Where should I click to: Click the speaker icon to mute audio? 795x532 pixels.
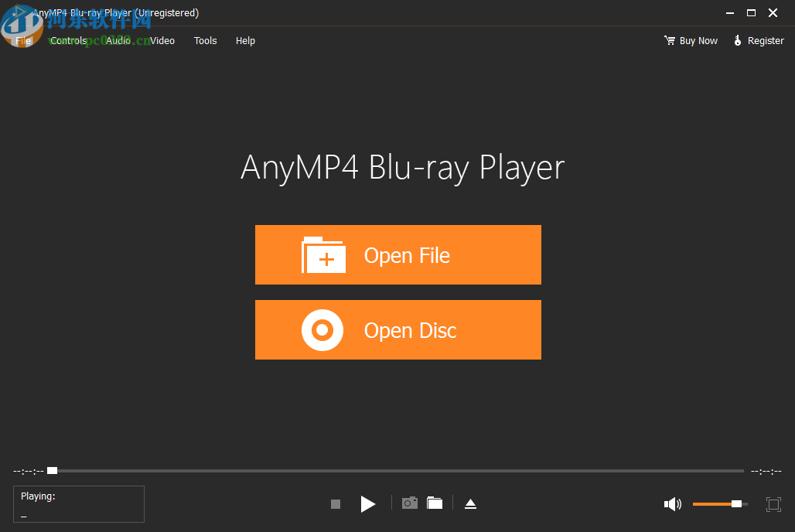[672, 503]
